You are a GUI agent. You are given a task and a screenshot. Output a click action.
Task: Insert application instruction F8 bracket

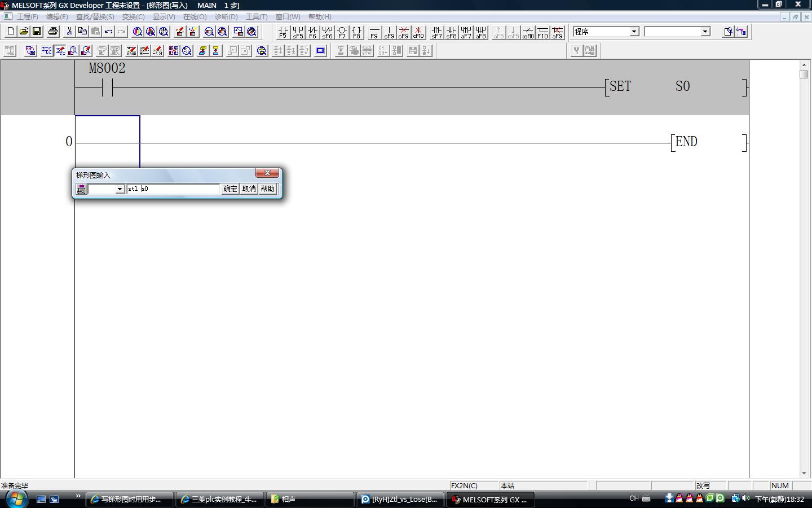click(x=356, y=32)
